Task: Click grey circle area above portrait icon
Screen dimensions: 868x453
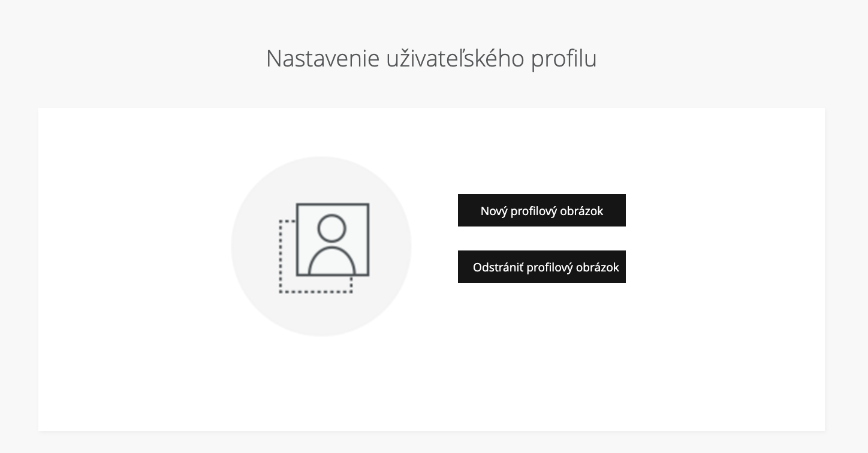Action: pyautogui.click(x=321, y=179)
